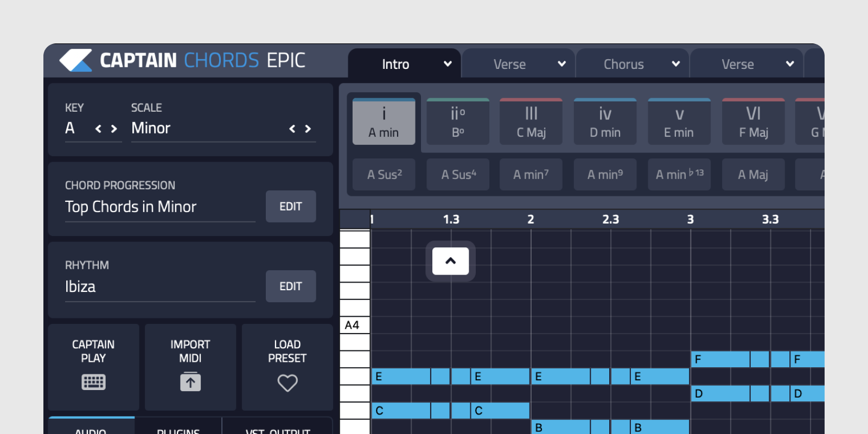Click the Load Preset heart icon

pos(288,383)
